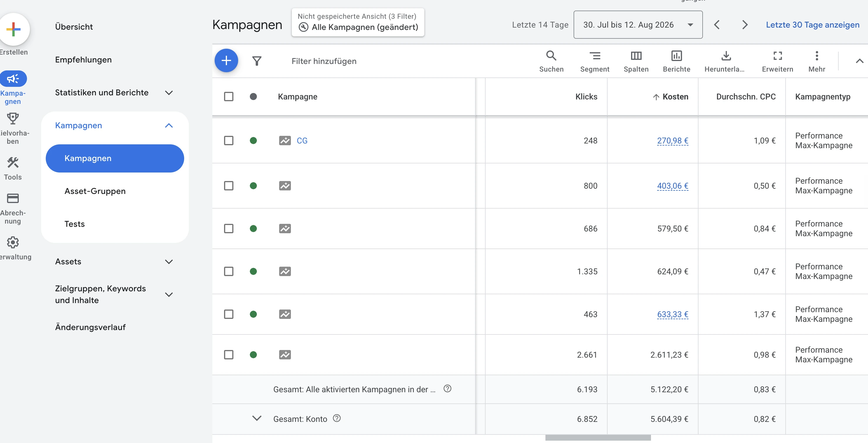This screenshot has height=443, width=868.
Task: Click the help icon beside Gesamt: Konto
Action: click(x=337, y=418)
